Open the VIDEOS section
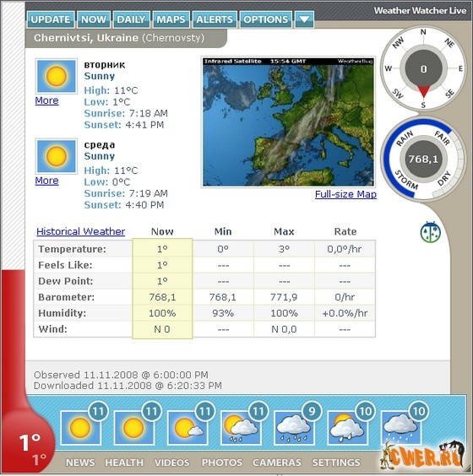The width and height of the screenshot is (473, 476). pos(172,462)
